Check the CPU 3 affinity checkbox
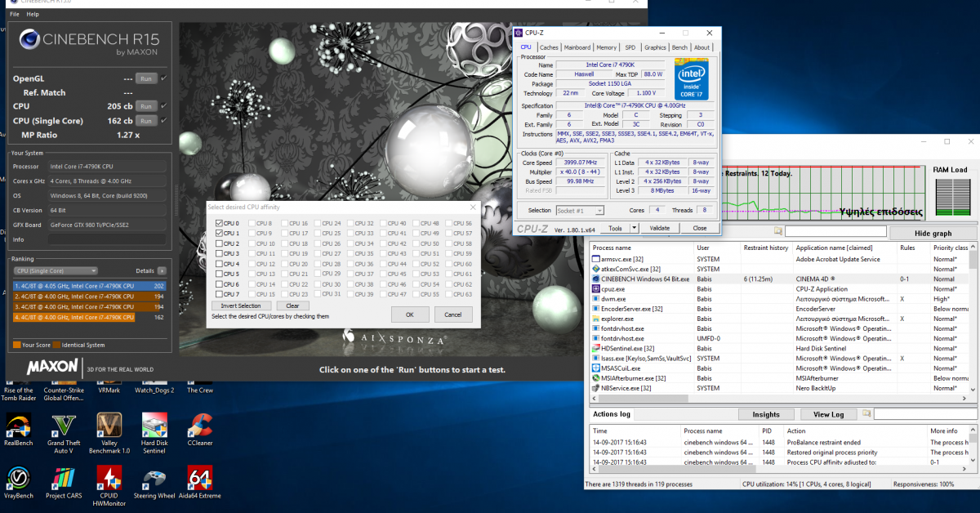The width and height of the screenshot is (980, 513). [219, 254]
